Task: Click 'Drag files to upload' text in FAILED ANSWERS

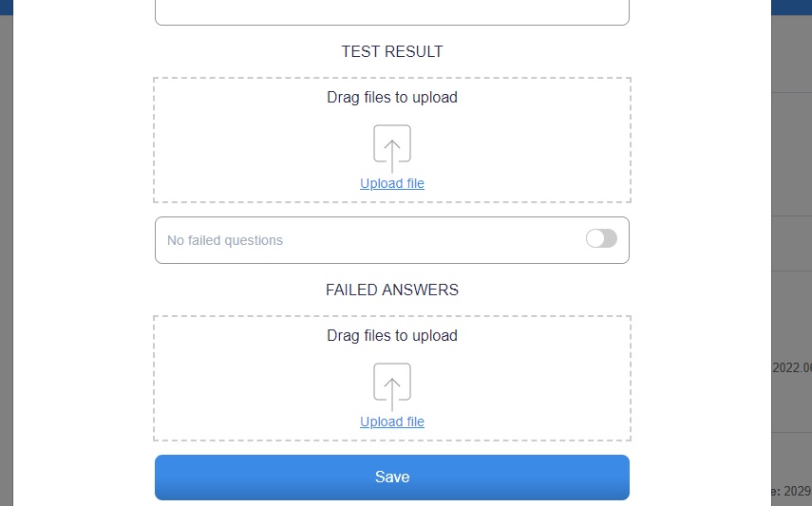Action: pos(392,336)
